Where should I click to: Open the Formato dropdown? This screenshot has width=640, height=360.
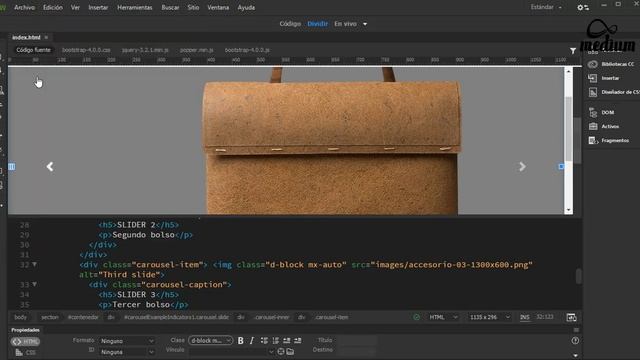[127, 341]
